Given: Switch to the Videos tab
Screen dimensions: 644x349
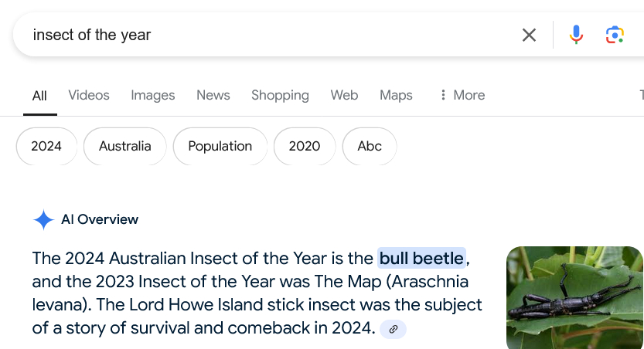Looking at the screenshot, I should tap(89, 95).
